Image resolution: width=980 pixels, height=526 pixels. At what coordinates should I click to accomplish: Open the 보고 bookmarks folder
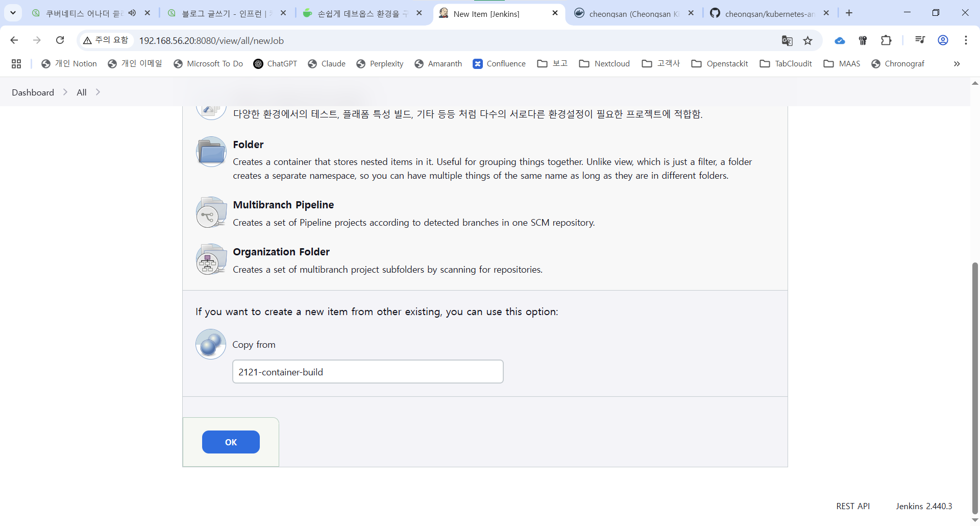553,64
